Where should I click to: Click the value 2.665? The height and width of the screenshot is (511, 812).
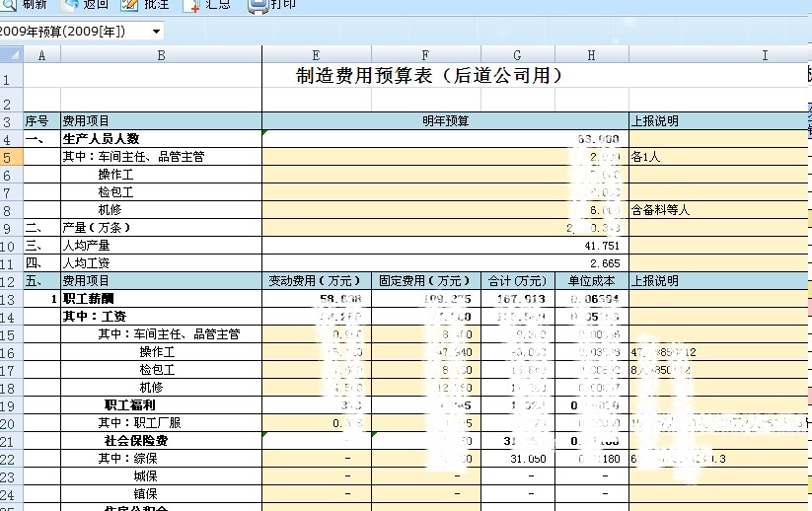point(605,263)
